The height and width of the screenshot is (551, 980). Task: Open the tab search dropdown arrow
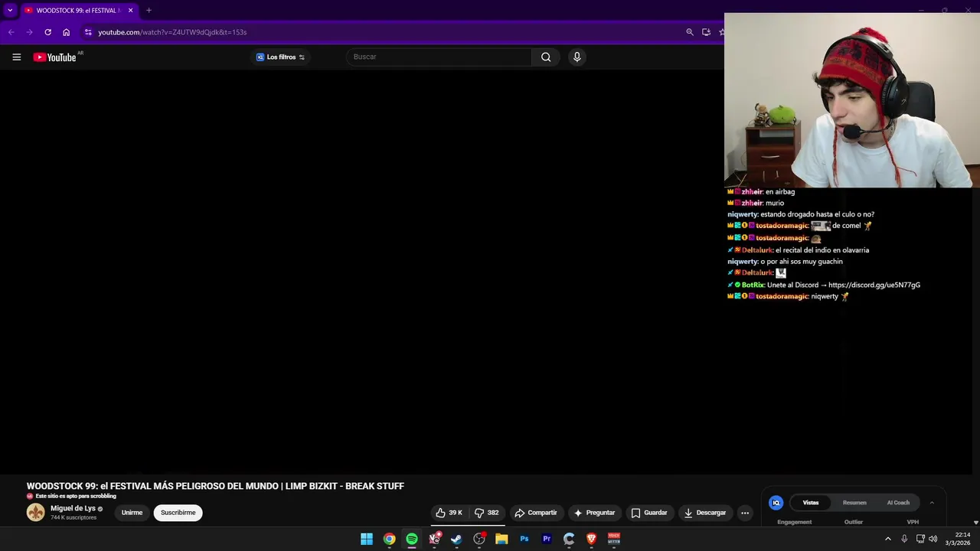tap(10, 10)
